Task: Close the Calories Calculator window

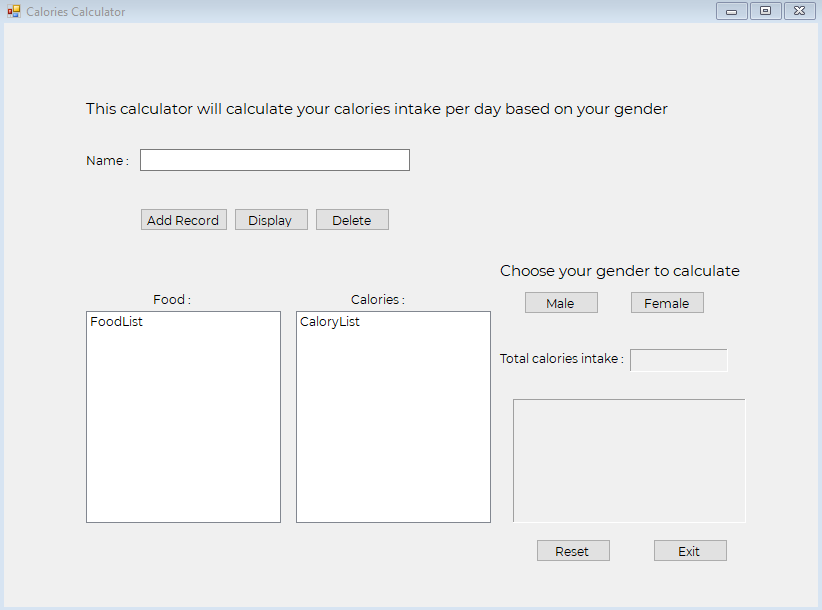Action: (799, 11)
